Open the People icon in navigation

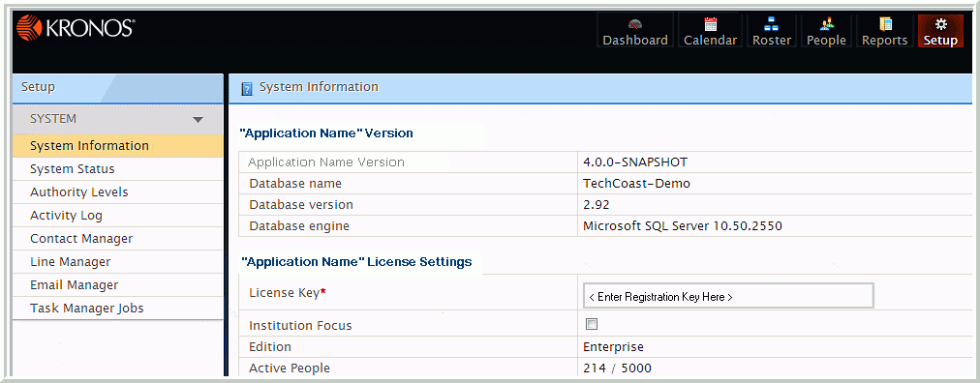(x=827, y=24)
